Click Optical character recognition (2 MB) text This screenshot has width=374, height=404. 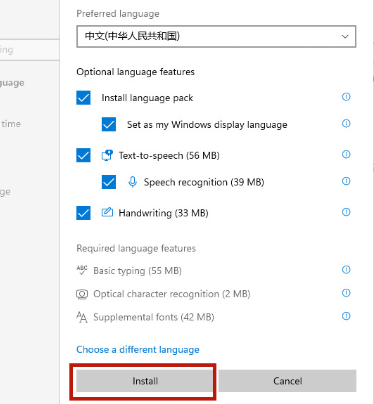[x=172, y=294]
